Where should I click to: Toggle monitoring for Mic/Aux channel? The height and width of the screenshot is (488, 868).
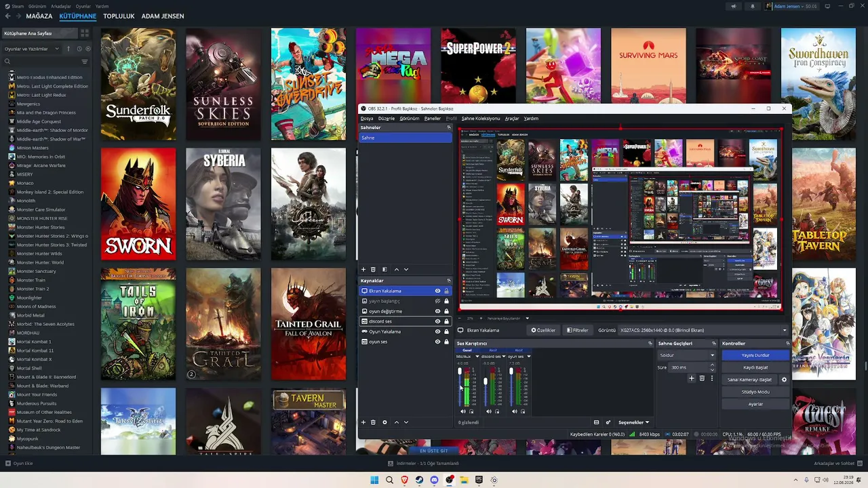click(x=471, y=411)
